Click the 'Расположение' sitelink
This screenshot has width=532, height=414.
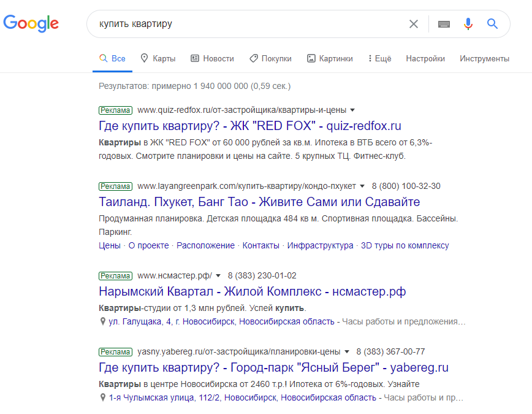coord(205,245)
